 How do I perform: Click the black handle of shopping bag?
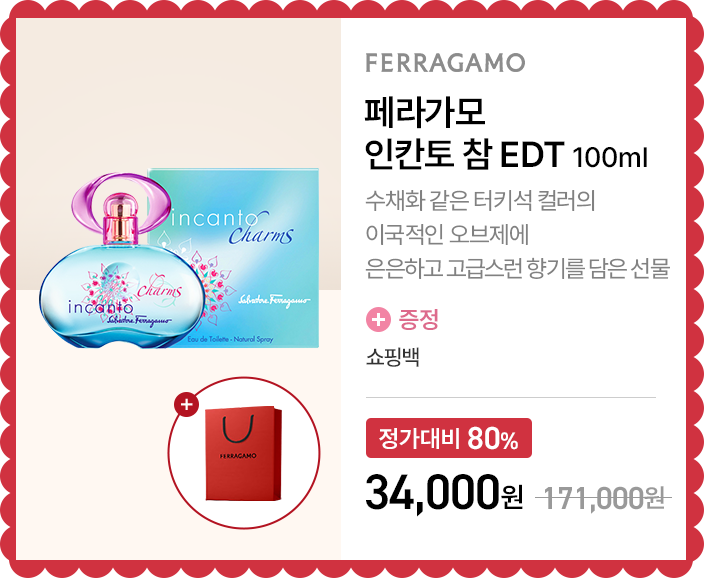[x=238, y=430]
